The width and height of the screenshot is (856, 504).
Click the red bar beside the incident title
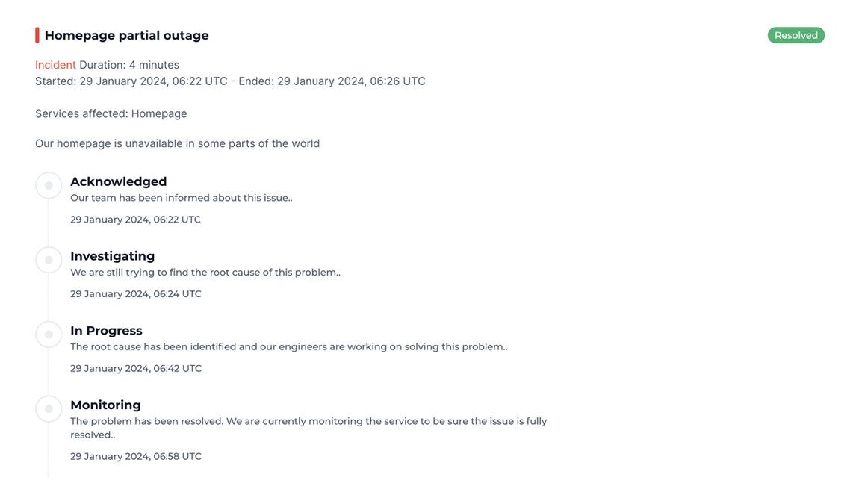[x=37, y=35]
